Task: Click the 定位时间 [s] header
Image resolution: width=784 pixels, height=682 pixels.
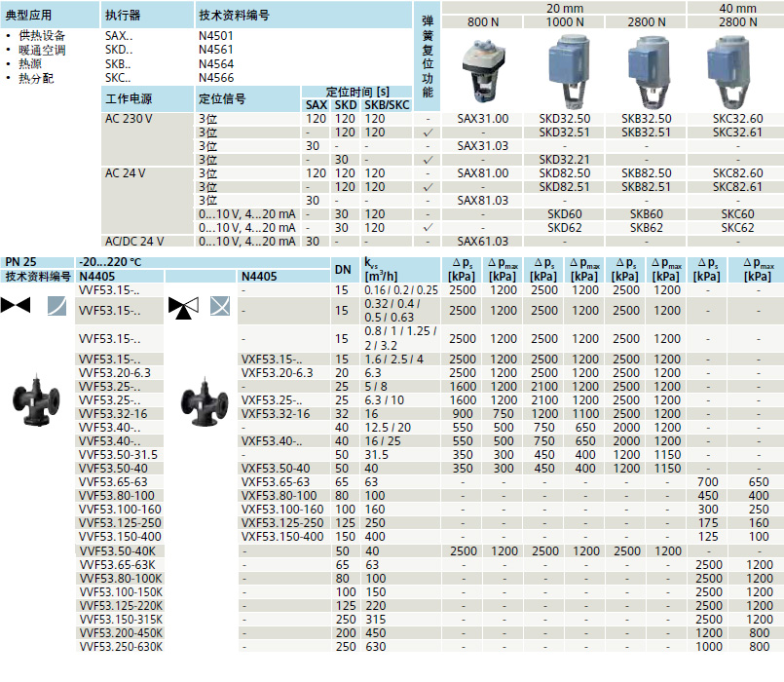Action: (357, 92)
